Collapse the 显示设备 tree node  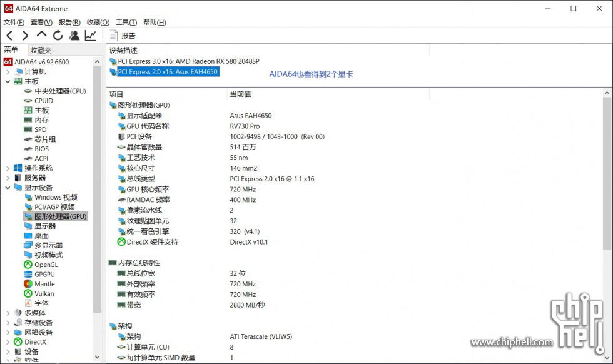8,188
